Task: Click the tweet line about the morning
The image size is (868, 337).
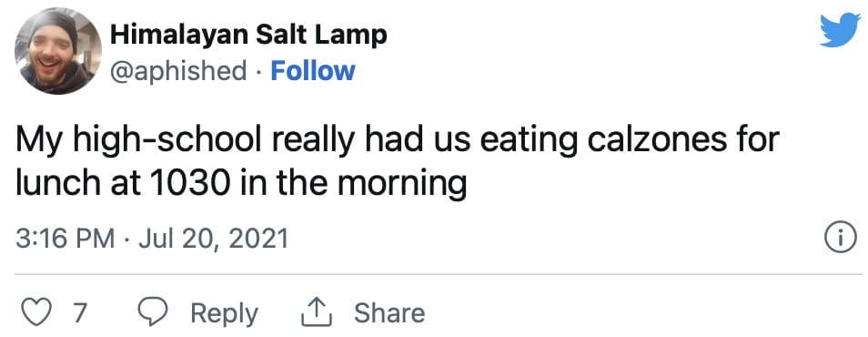Action: coord(241,185)
